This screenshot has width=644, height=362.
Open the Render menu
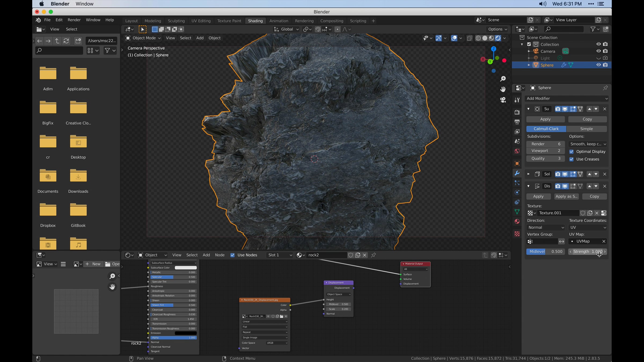74,20
